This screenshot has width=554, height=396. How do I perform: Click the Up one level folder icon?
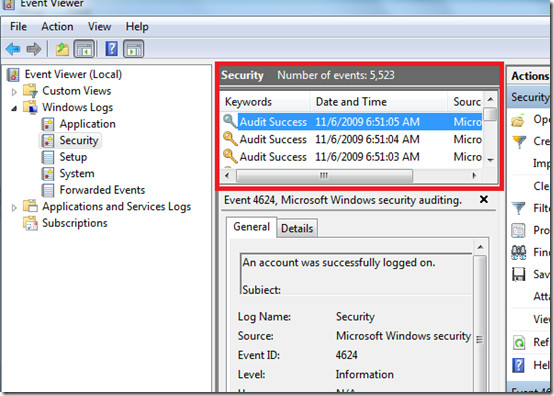[x=63, y=49]
